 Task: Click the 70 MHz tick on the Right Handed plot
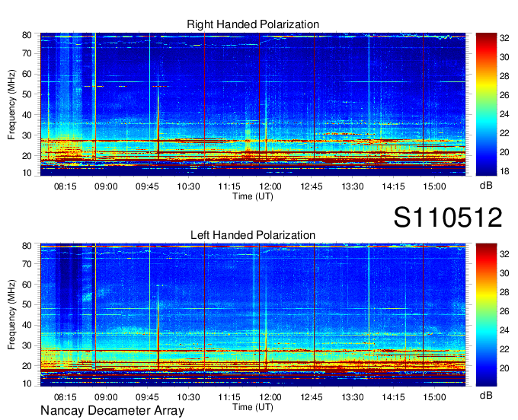click(27, 53)
